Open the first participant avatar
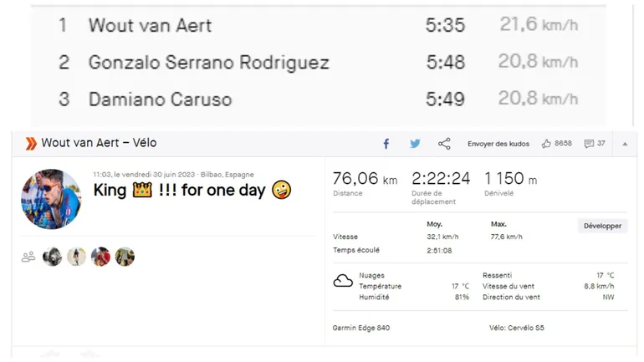The height and width of the screenshot is (362, 644). (x=53, y=257)
